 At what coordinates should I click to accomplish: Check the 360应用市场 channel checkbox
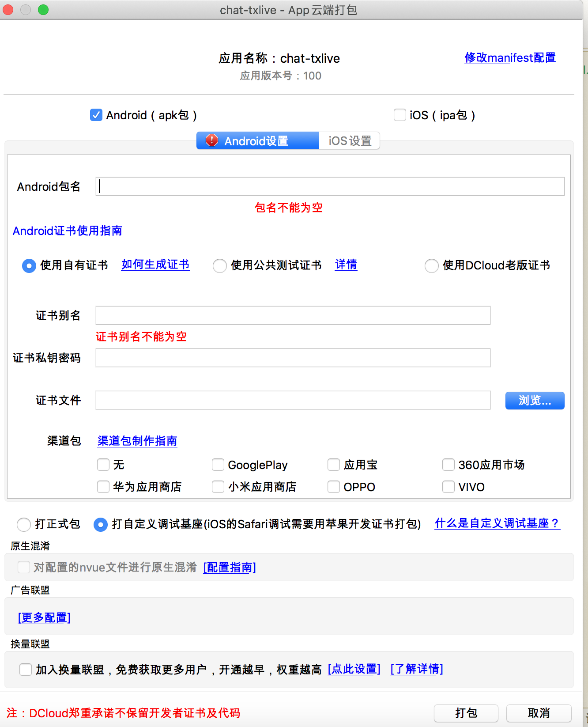[x=449, y=465]
